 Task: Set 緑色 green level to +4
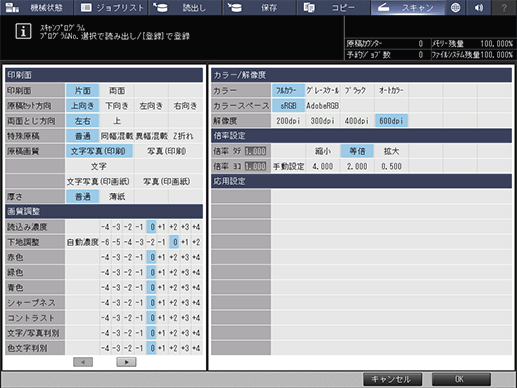196,272
